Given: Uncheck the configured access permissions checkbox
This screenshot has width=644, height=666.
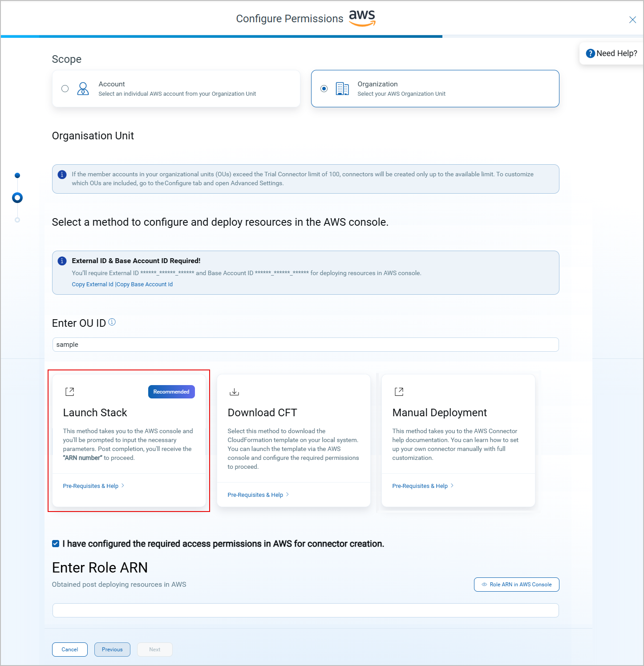Looking at the screenshot, I should point(55,543).
